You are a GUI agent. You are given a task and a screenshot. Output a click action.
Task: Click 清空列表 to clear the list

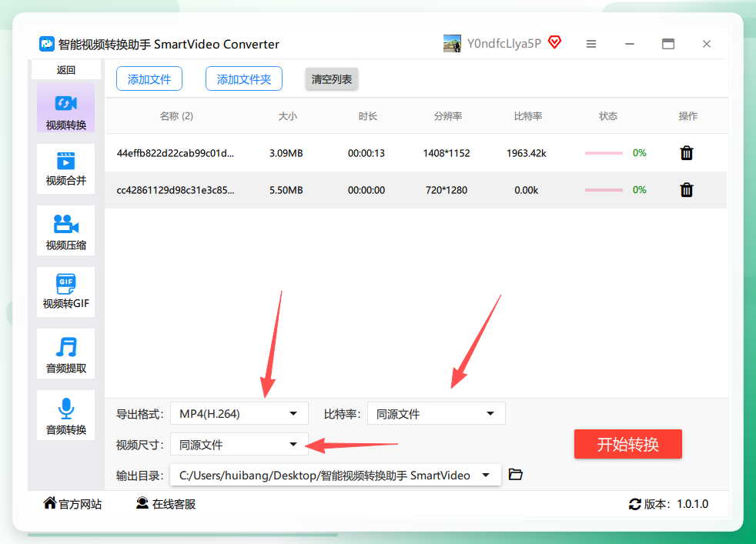tap(332, 79)
